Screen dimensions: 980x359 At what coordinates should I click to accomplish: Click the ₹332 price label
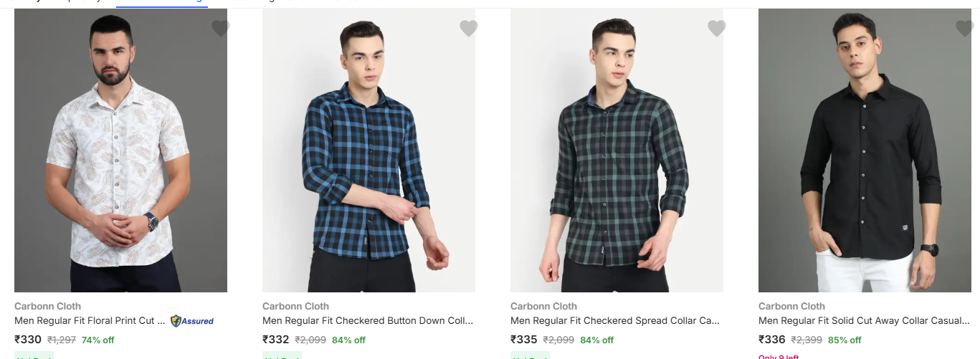[276, 340]
